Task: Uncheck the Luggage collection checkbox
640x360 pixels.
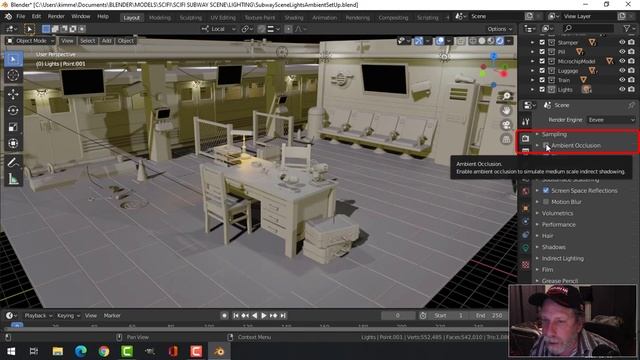Action: click(x=542, y=71)
